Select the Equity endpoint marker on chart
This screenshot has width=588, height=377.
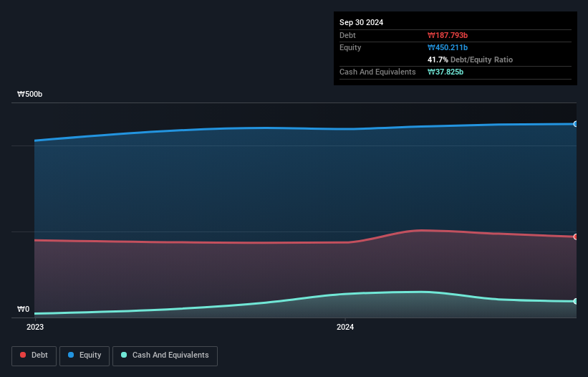pyautogui.click(x=576, y=124)
